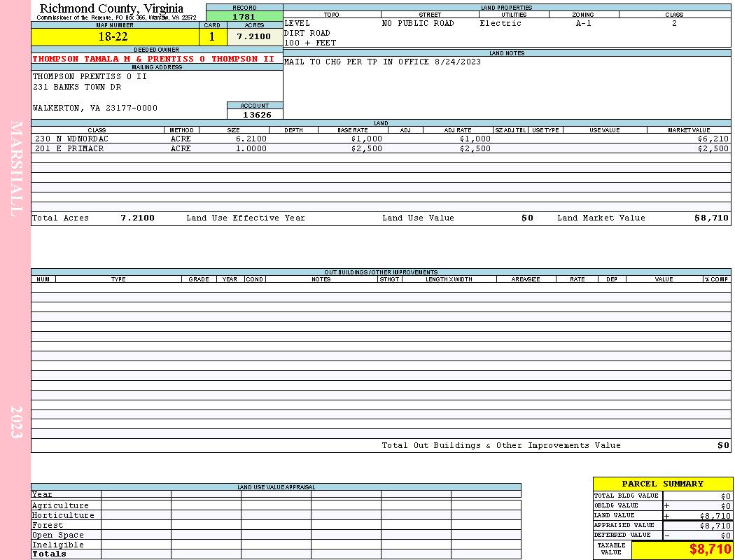Viewport: 735px width, 560px height.
Task: Select the Commissioner of the Revenue address line
Action: click(x=117, y=17)
